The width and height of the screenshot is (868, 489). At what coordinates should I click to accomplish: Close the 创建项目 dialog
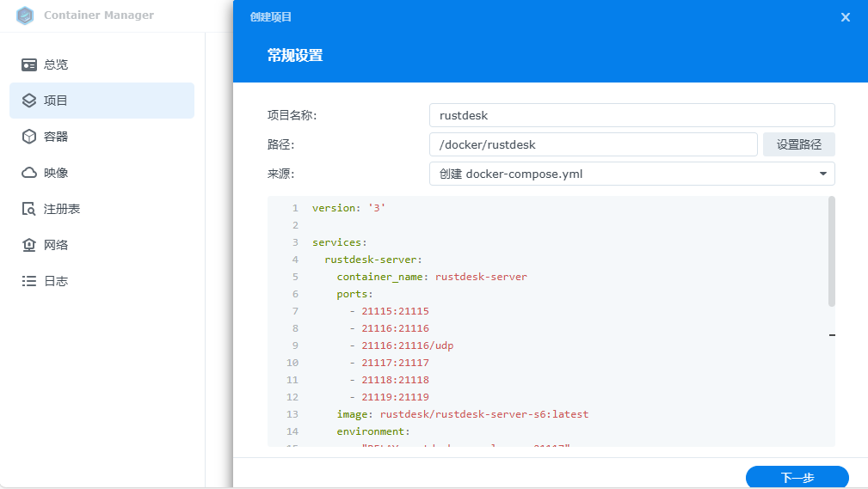(846, 17)
